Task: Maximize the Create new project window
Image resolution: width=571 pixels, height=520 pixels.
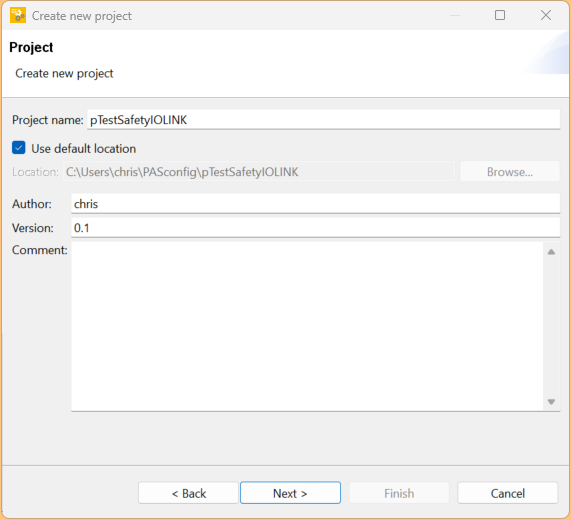Action: (x=500, y=15)
